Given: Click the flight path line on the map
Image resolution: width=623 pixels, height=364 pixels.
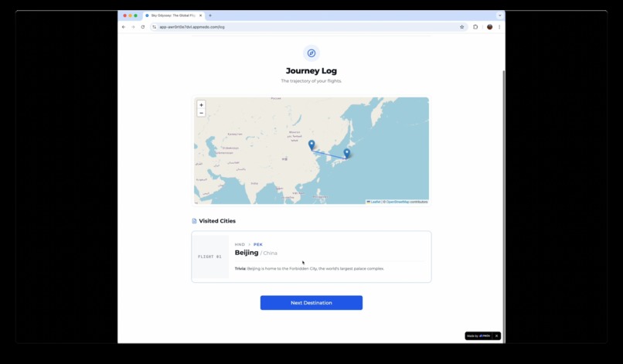Looking at the screenshot, I should (329, 155).
